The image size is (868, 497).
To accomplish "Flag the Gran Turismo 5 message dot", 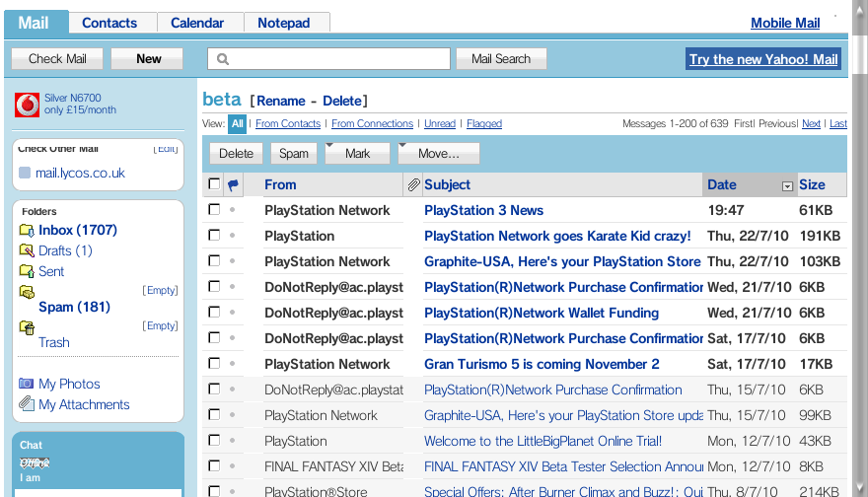I will 233,364.
